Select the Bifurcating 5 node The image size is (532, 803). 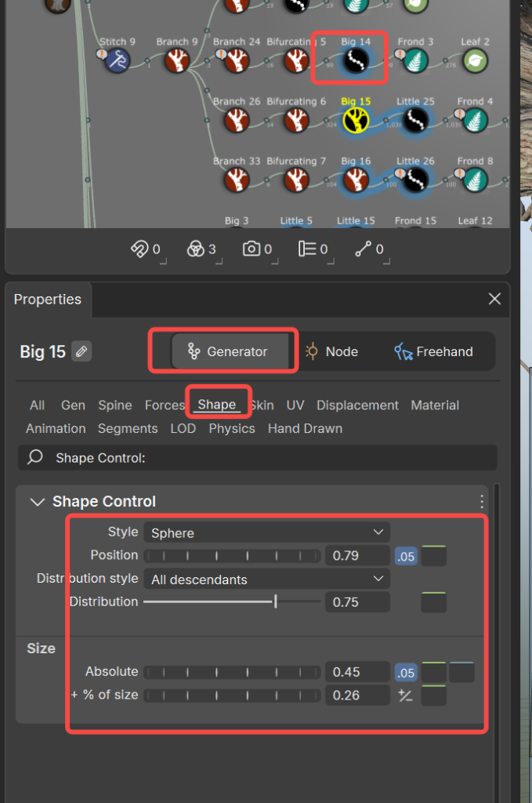click(x=296, y=60)
